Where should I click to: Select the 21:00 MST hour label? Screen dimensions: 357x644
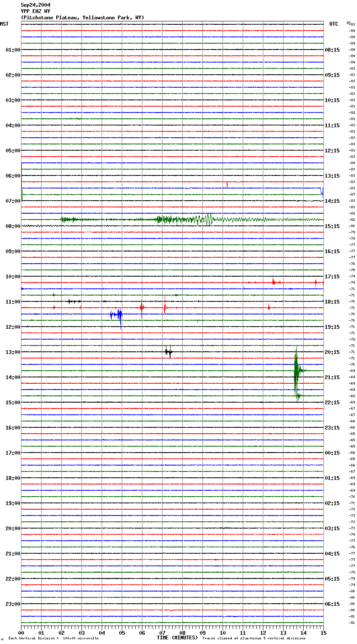pos(13,554)
